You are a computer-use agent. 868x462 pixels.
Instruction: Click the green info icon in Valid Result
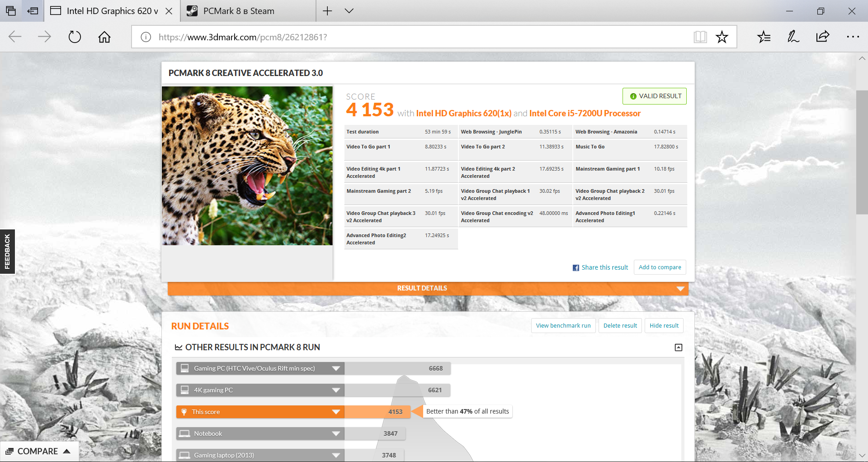(633, 96)
